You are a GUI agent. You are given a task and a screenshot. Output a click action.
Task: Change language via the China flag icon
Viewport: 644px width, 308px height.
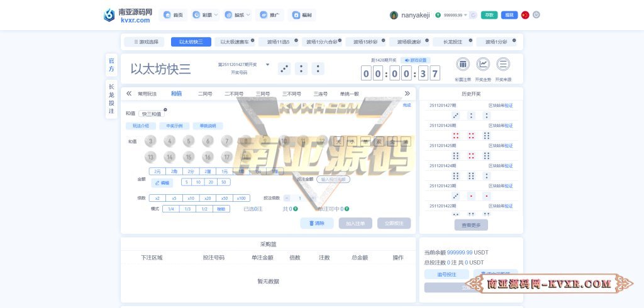coord(525,15)
